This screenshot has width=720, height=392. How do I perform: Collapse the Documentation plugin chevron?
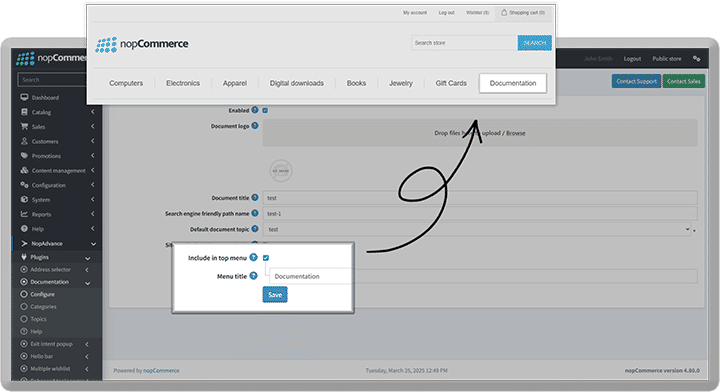tap(87, 283)
